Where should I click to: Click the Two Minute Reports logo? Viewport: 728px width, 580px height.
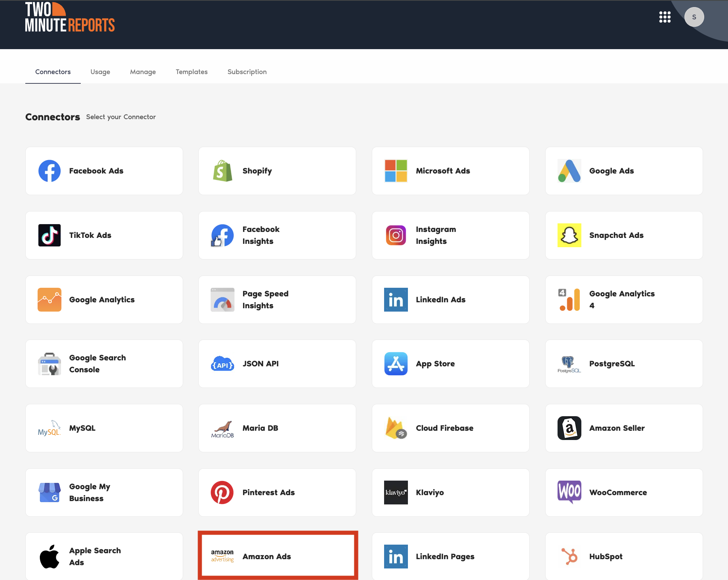[70, 18]
